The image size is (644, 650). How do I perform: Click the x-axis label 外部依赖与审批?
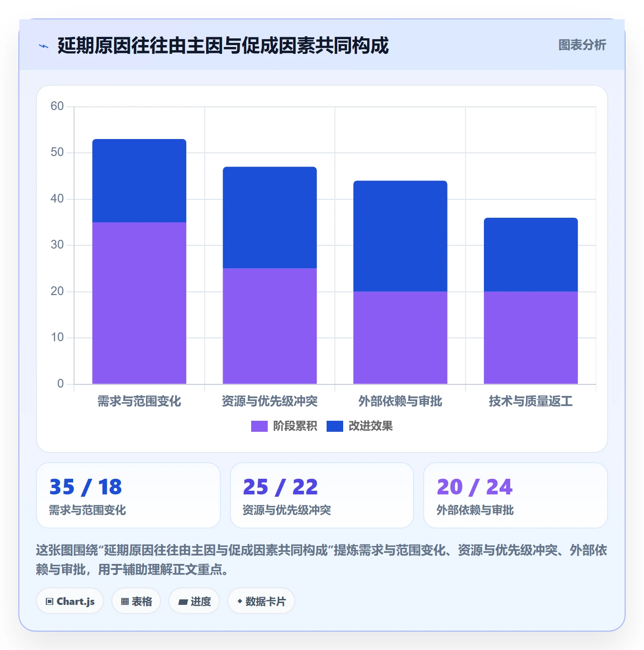pos(400,401)
